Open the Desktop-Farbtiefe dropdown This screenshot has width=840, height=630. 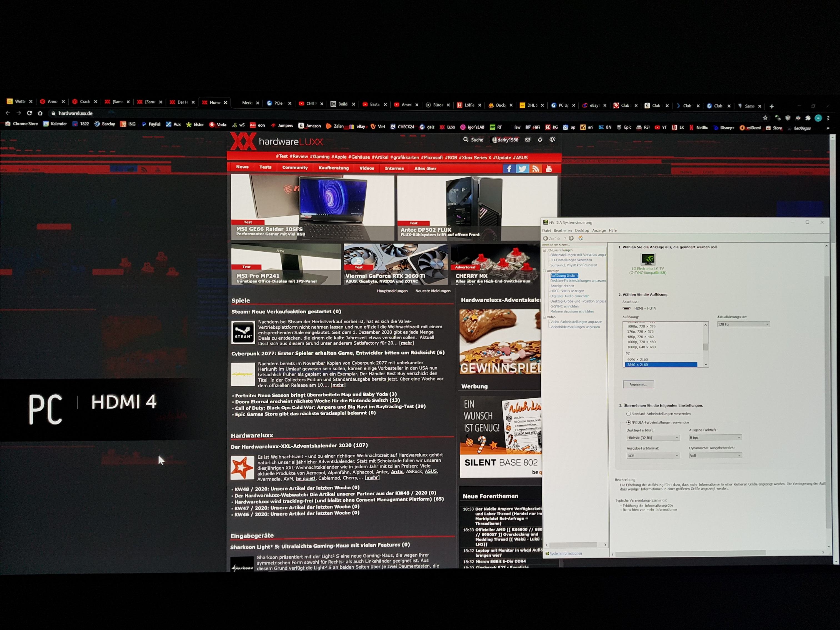653,437
